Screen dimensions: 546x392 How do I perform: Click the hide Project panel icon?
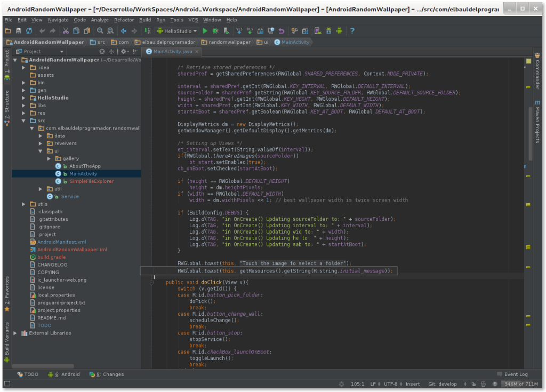pyautogui.click(x=135, y=52)
